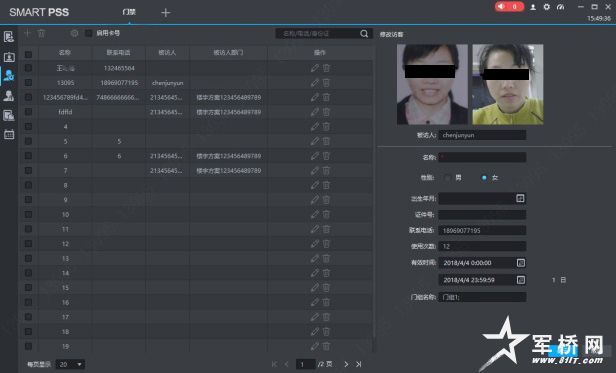Delete the visitor row named fdffd
Viewport: 616px width, 373px height.
pos(326,112)
